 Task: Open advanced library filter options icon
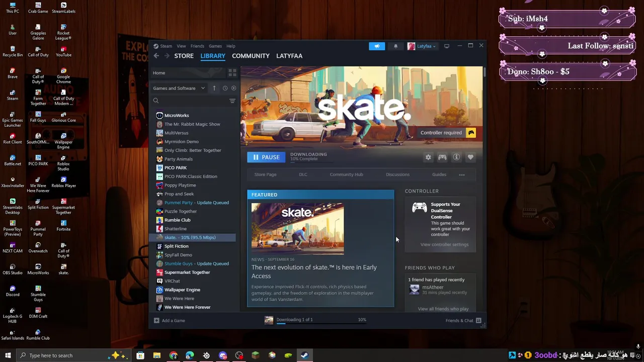(x=232, y=101)
